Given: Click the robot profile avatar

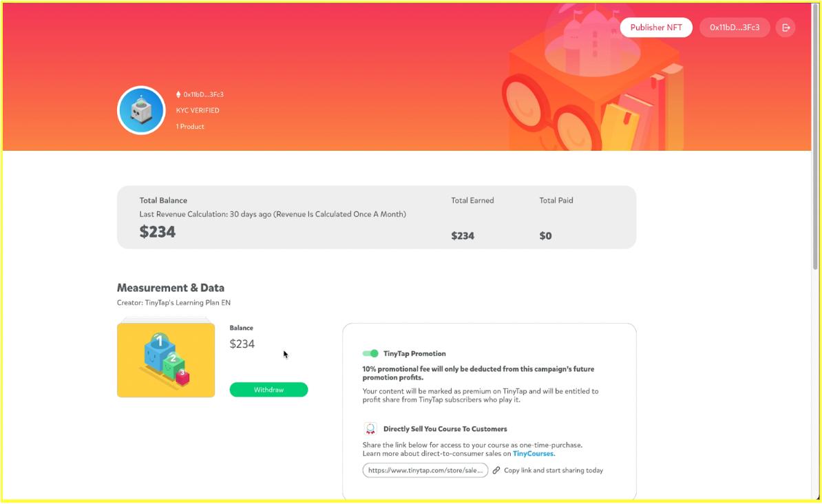Looking at the screenshot, I should click(x=141, y=110).
